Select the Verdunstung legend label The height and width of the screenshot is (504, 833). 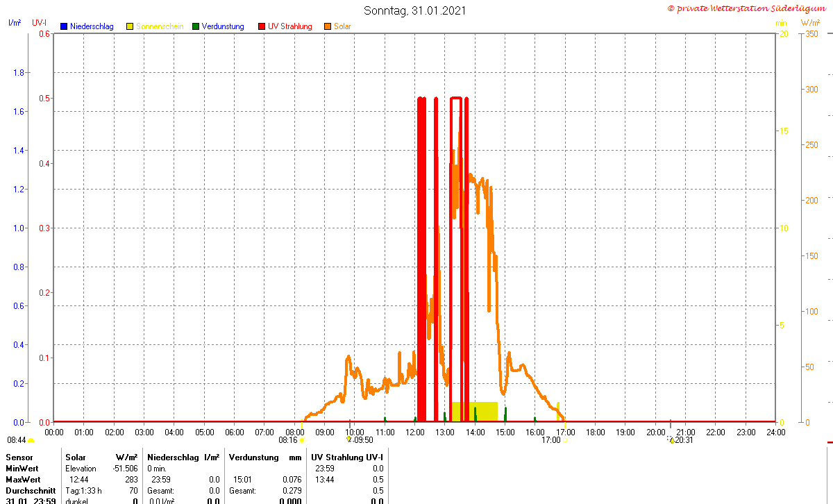pos(223,26)
